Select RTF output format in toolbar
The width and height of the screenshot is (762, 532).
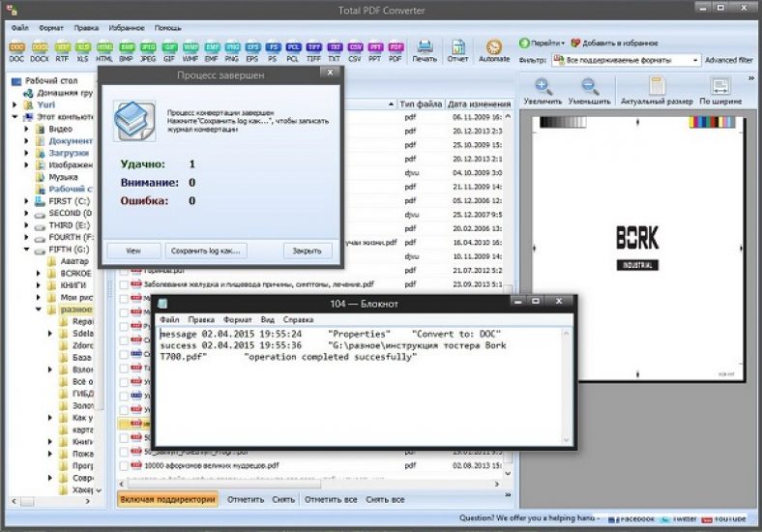coord(62,51)
